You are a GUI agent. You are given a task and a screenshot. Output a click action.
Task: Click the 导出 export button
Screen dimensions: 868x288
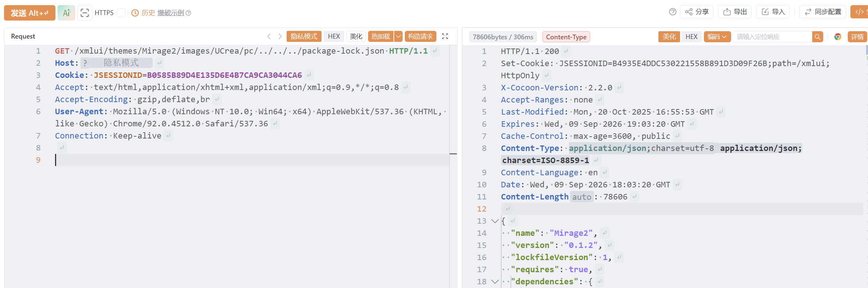pos(735,12)
